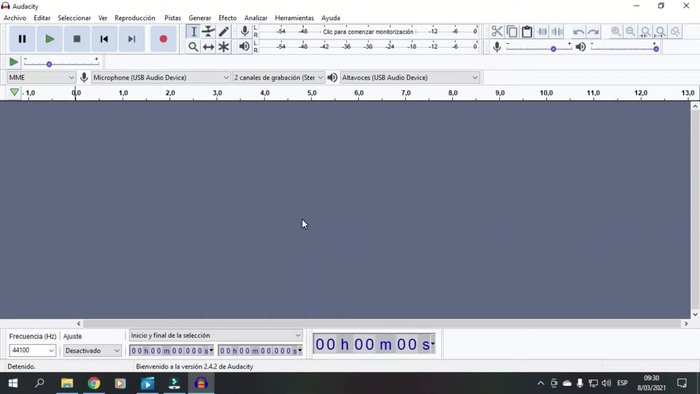The width and height of the screenshot is (700, 394).
Task: Click the Zoom Out icon
Action: pos(630,32)
